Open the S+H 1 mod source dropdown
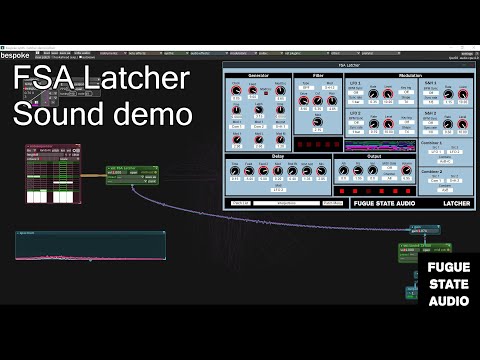The width and height of the screenshot is (480, 360). pyautogui.click(x=281, y=127)
